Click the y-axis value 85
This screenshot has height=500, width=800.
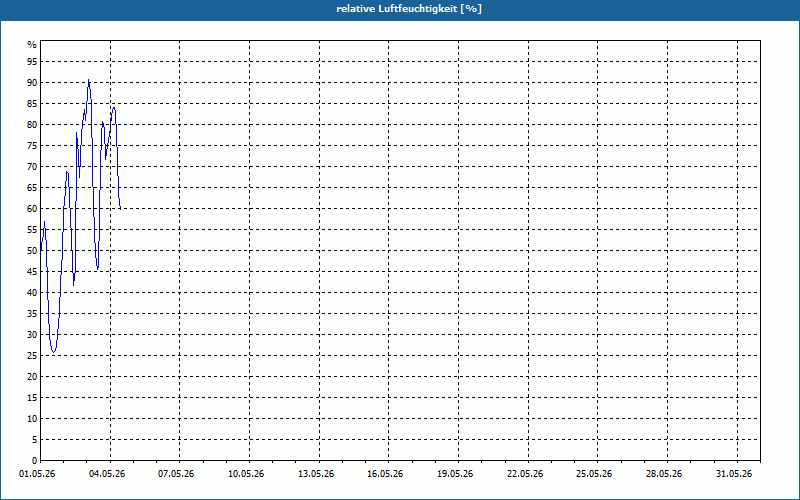(x=32, y=104)
